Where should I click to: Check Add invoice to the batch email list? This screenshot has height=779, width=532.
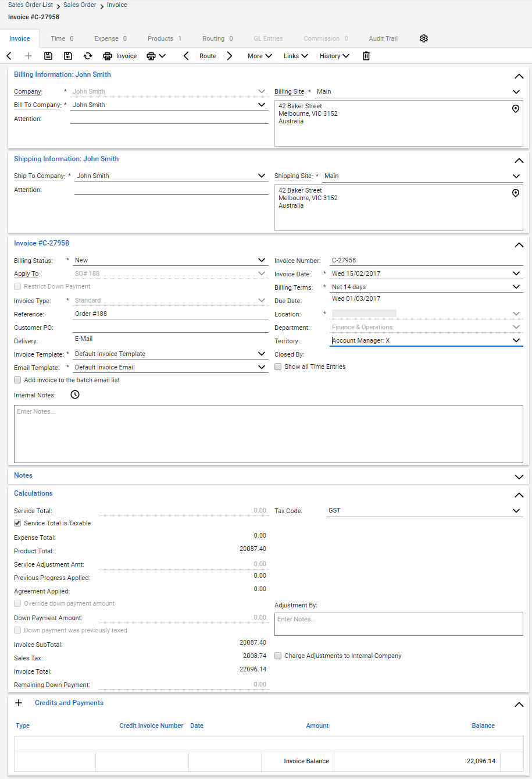(x=17, y=380)
